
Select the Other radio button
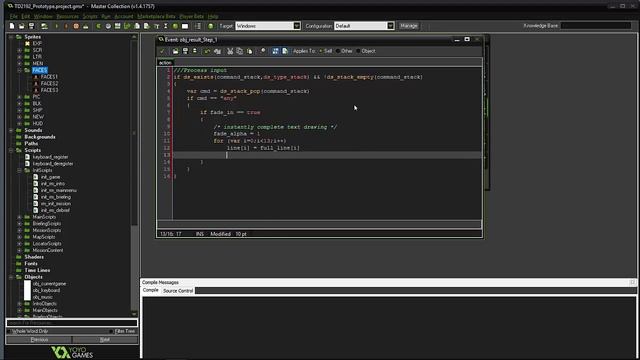pyautogui.click(x=338, y=51)
